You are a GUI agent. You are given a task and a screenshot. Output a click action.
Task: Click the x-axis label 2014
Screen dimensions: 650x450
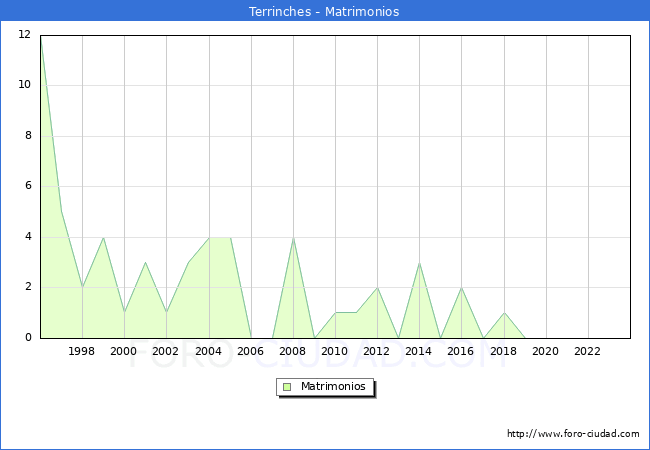419,351
